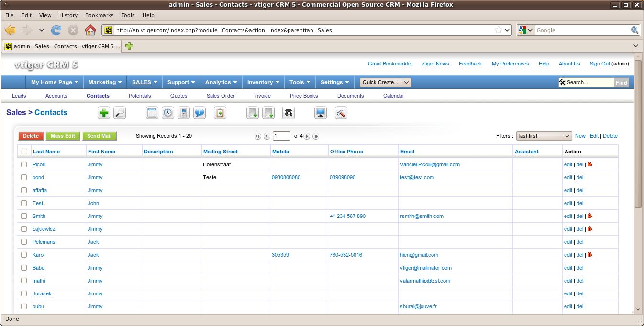Image resolution: width=644 pixels, height=326 pixels.
Task: Open the monitor All Menu icon
Action: pos(321,113)
